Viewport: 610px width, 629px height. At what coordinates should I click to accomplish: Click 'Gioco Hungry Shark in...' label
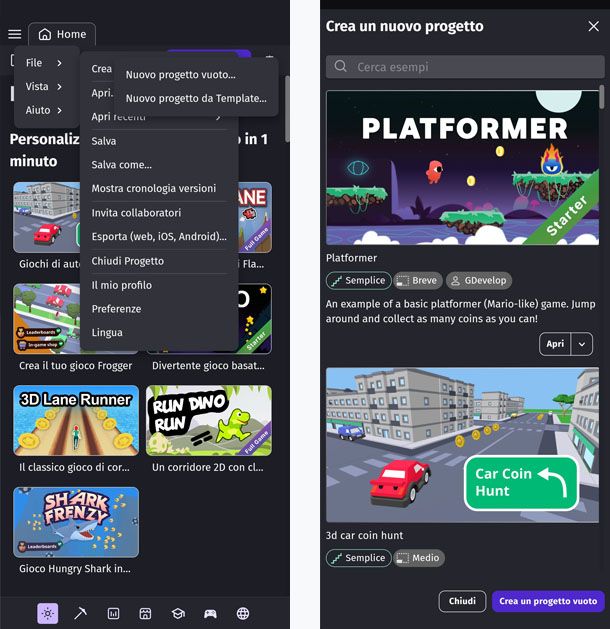click(x=75, y=569)
